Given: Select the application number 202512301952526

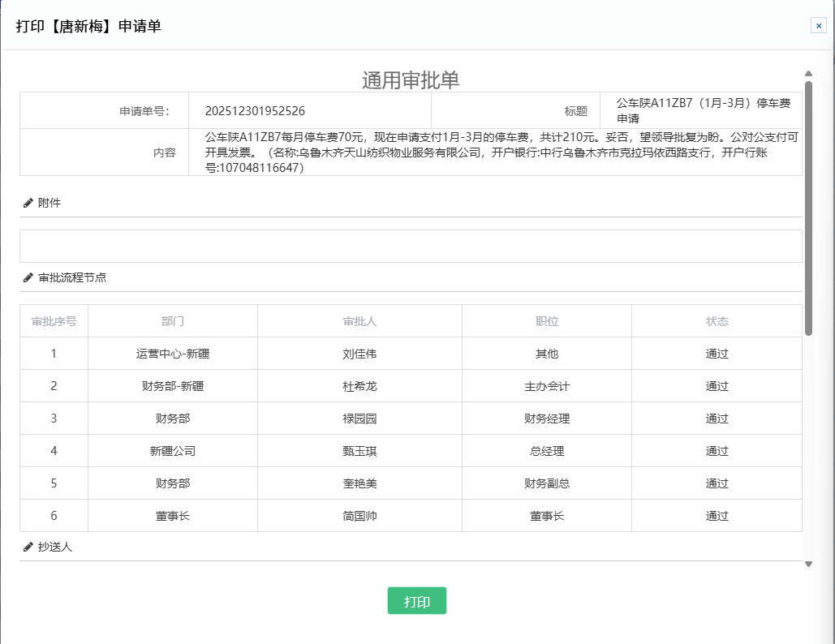Looking at the screenshot, I should point(255,111).
